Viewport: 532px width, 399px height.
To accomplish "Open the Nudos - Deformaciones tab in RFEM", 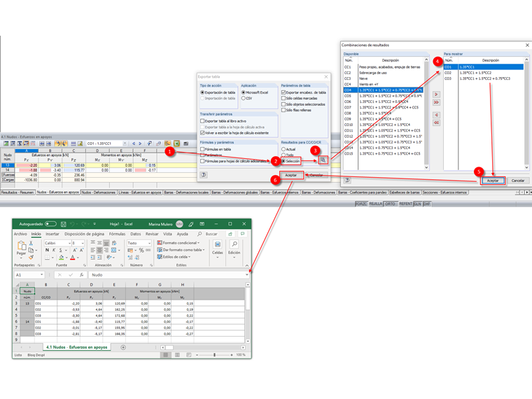I will (x=99, y=192).
